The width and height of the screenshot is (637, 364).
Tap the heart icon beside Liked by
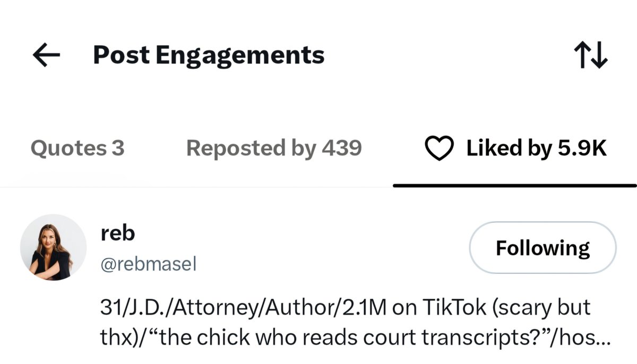[x=440, y=149]
